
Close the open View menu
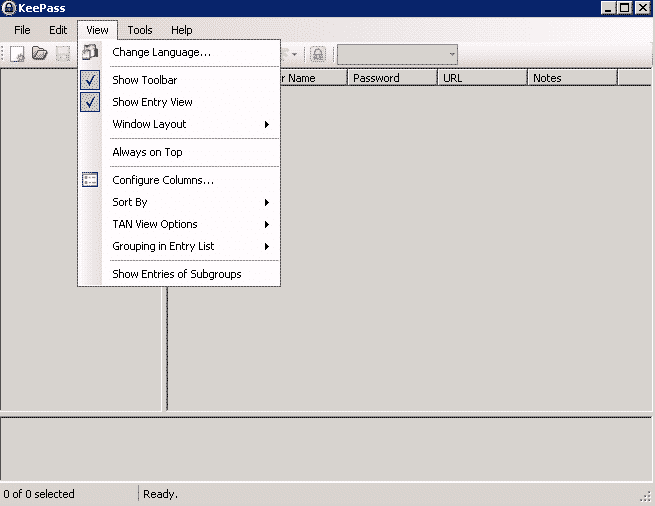pyautogui.click(x=97, y=30)
